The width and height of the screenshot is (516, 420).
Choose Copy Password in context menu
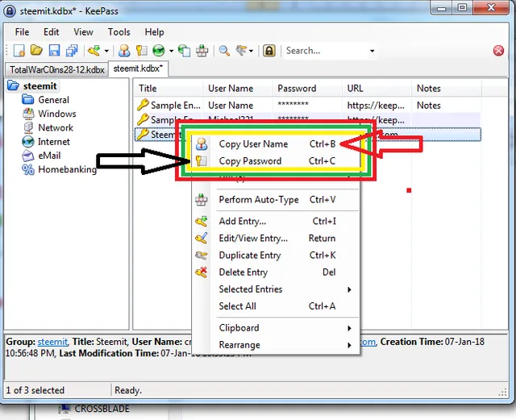click(x=277, y=161)
